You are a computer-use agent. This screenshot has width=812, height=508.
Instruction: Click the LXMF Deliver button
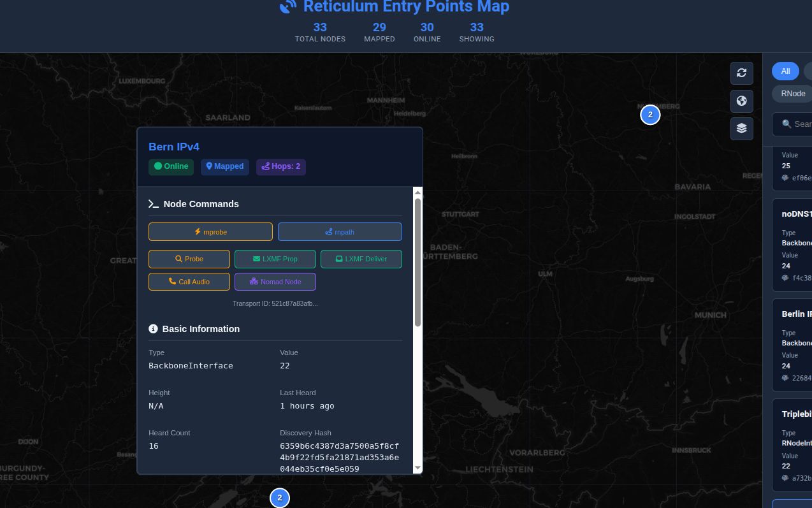coord(361,259)
